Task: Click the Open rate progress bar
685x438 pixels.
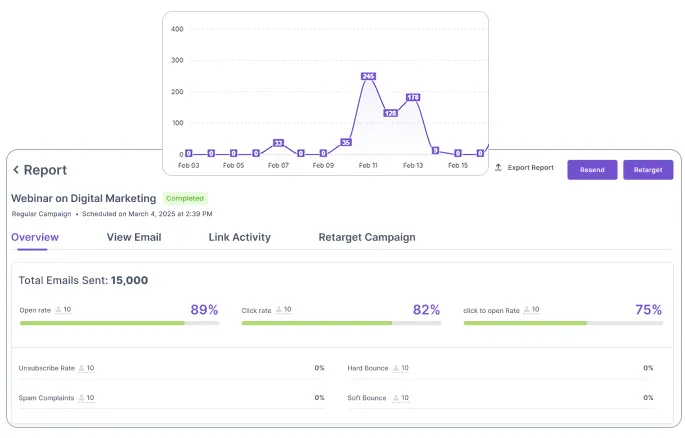Action: point(119,323)
